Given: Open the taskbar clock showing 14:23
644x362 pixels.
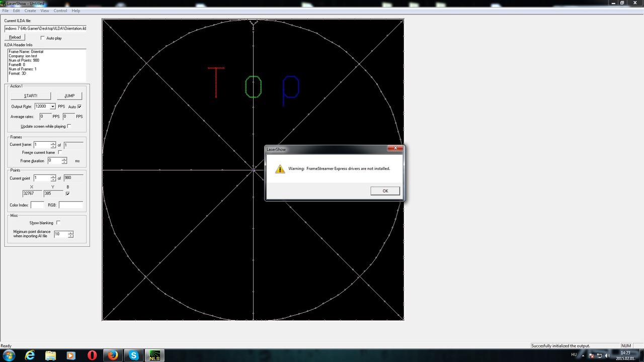Looking at the screenshot, I should coord(625,355).
